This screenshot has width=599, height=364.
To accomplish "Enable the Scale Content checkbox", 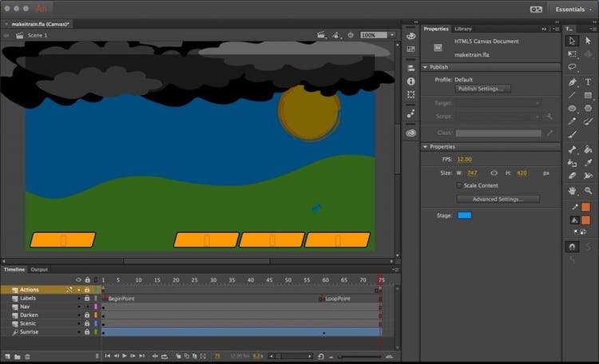I will coord(458,185).
